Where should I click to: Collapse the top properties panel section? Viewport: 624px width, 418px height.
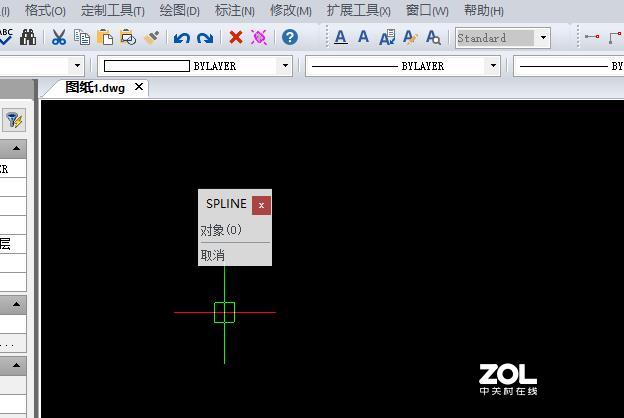click(x=16, y=148)
